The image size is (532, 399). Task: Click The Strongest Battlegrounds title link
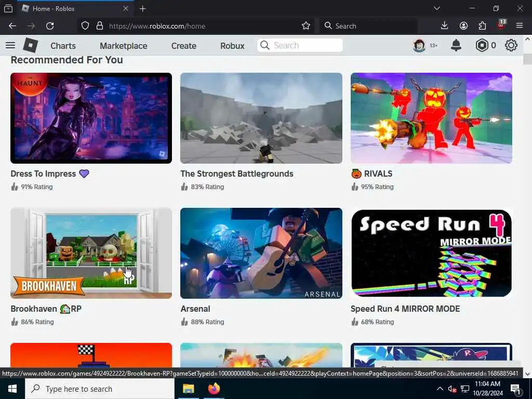point(237,174)
